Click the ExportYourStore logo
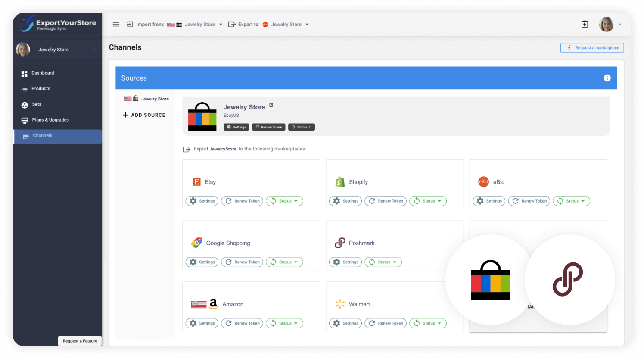 58,24
